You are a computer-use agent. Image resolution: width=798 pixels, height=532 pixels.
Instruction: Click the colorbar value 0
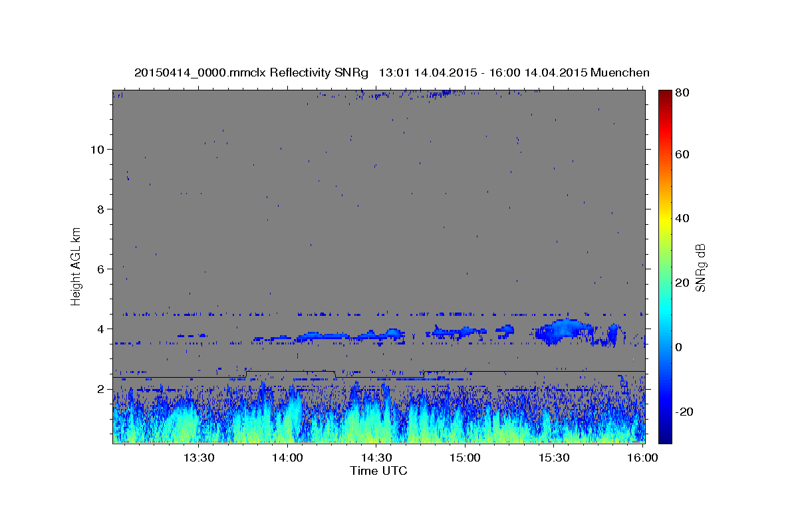point(680,347)
